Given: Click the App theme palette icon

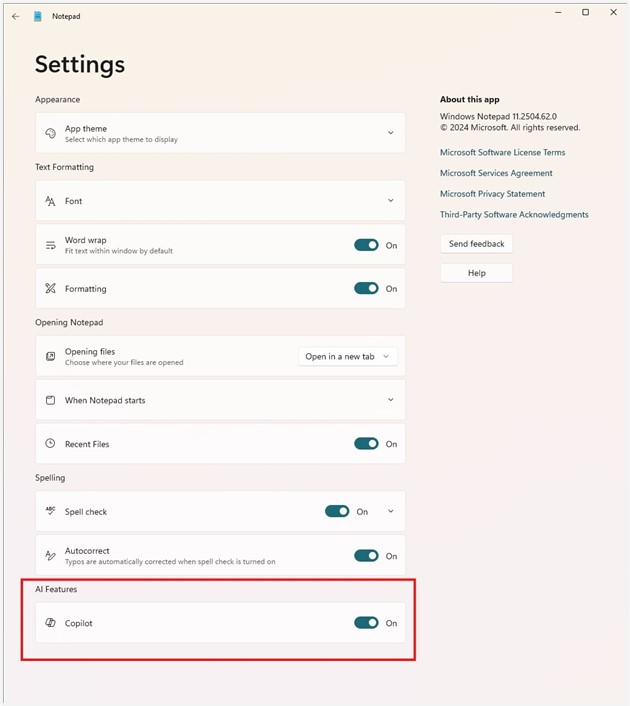Looking at the screenshot, I should pyautogui.click(x=51, y=133).
